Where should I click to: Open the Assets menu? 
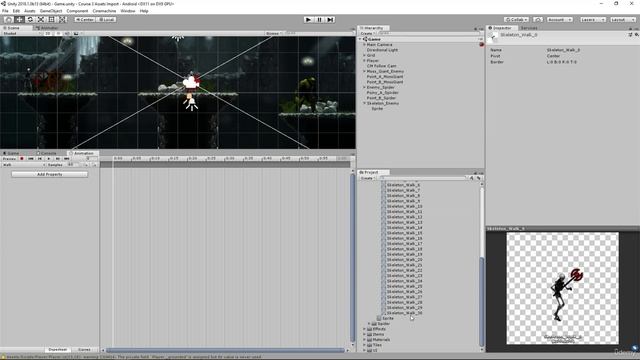point(30,11)
